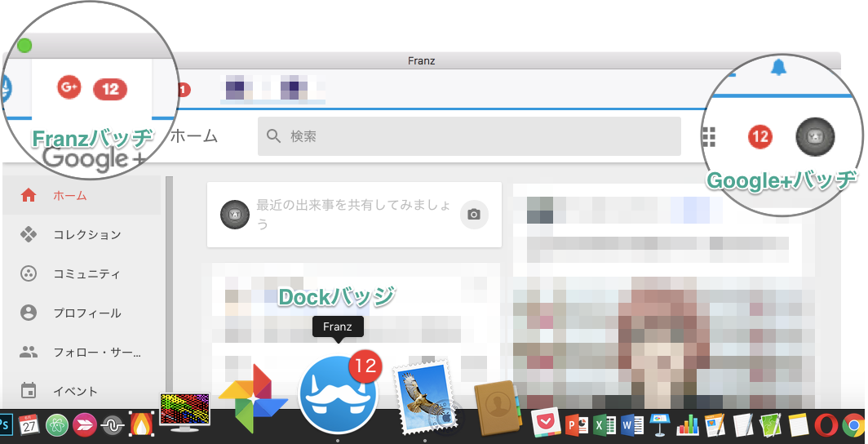Open Numbers bar chart icon in Dock

pyautogui.click(x=688, y=425)
